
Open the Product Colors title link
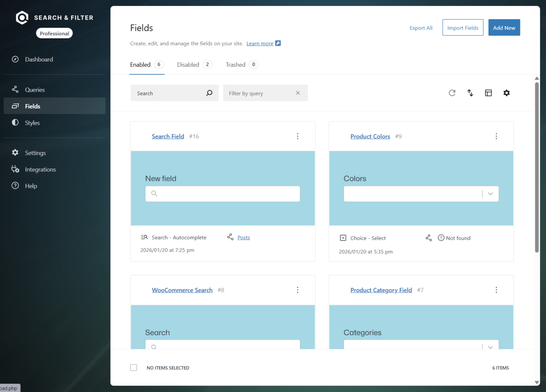[370, 136]
